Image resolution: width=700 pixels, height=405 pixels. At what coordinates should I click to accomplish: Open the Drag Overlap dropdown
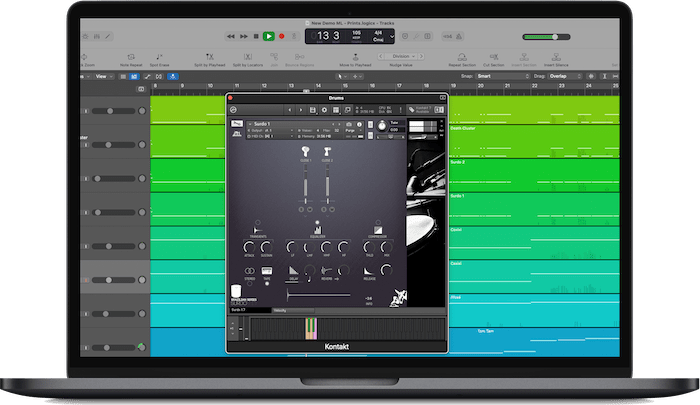coord(565,76)
